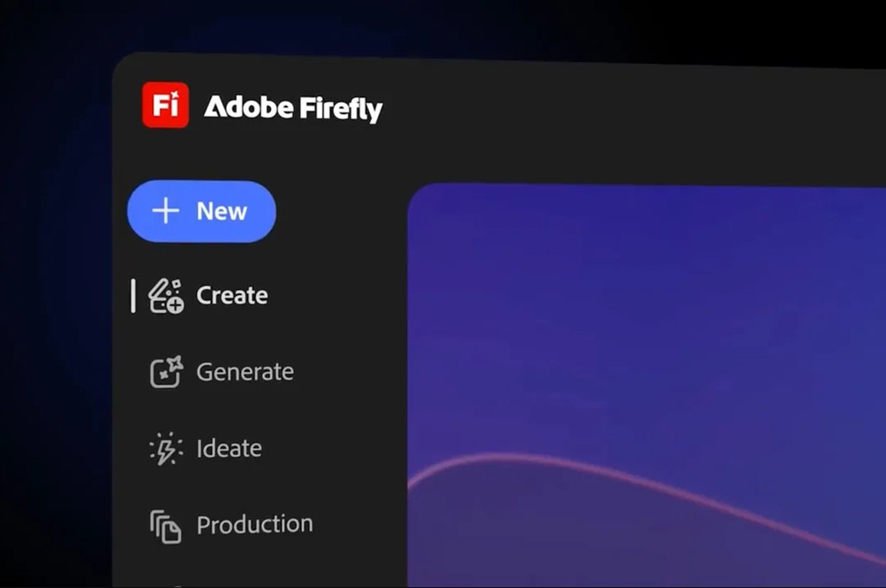Click the word 'Firefly' in header
This screenshot has width=886, height=588.
[x=341, y=109]
